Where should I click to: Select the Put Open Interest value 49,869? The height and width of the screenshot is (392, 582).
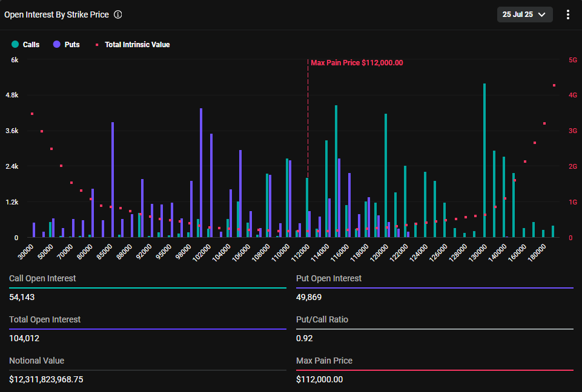309,297
